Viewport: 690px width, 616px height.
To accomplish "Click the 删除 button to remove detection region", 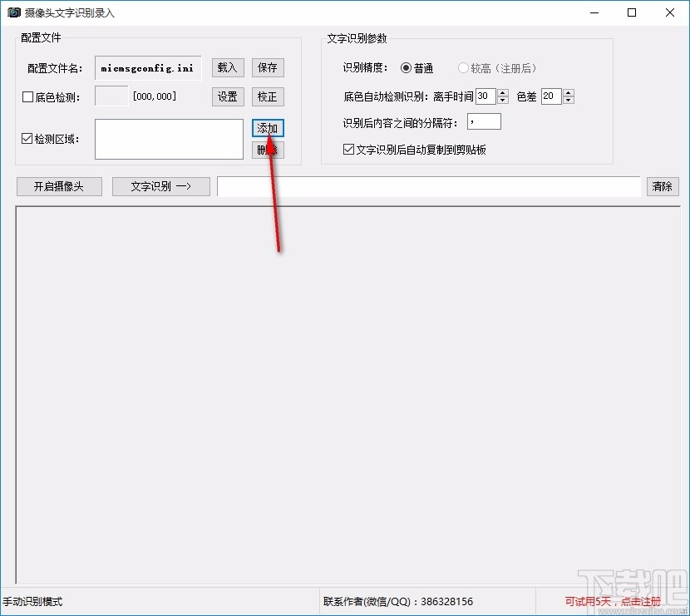I will tap(268, 150).
